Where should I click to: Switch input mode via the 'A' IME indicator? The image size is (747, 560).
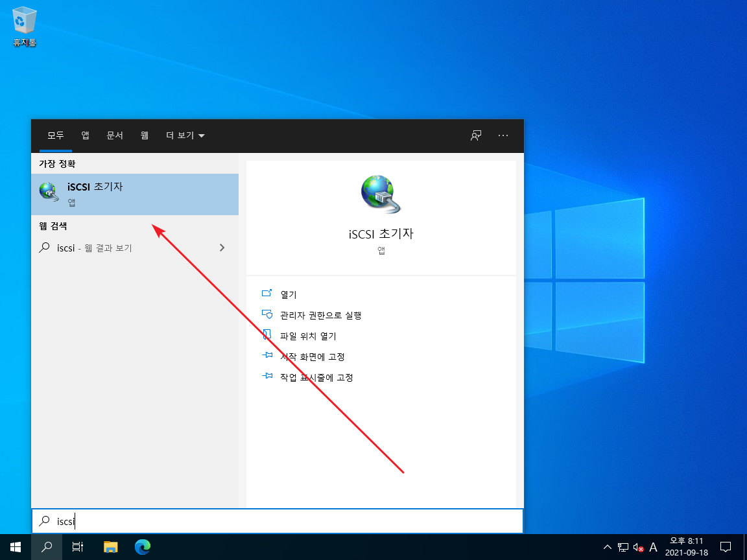(653, 547)
